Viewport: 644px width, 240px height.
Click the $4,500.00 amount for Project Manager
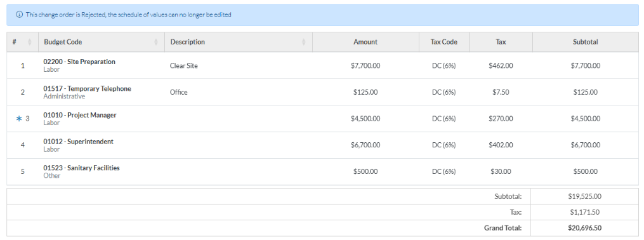point(365,118)
